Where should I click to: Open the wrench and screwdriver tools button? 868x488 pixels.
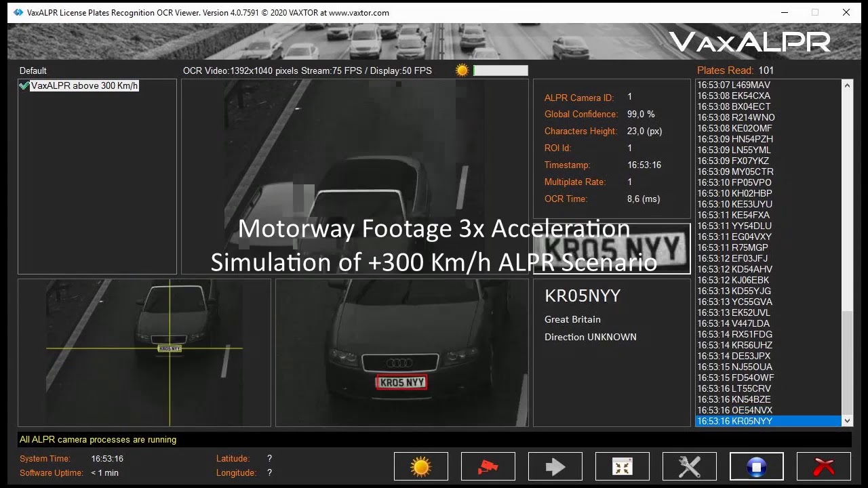(690, 466)
